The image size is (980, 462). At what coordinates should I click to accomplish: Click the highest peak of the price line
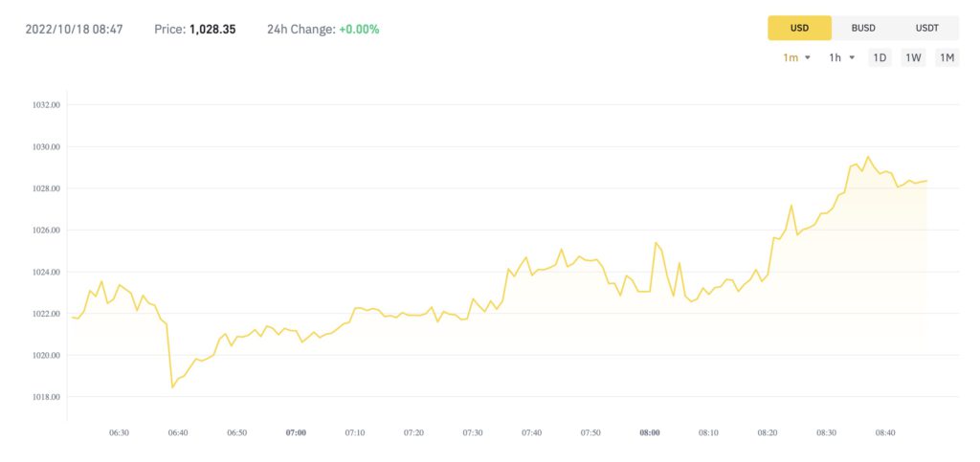(x=868, y=157)
